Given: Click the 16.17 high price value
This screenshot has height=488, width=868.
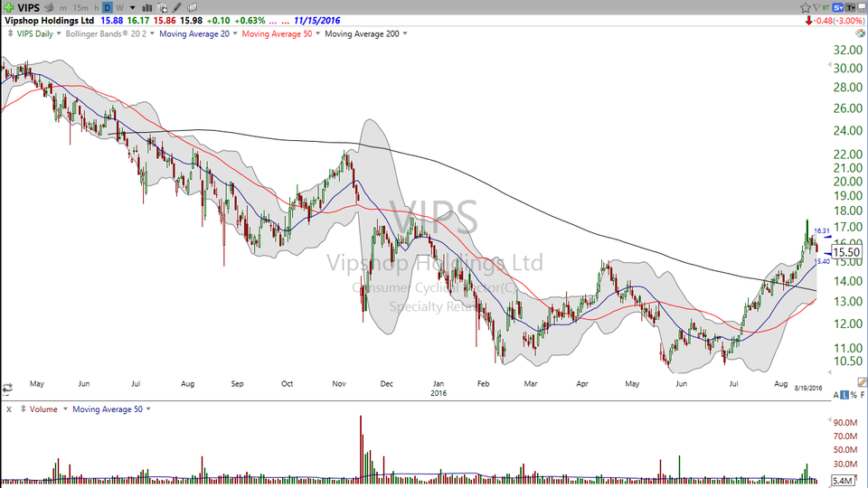Looking at the screenshot, I should click(138, 21).
